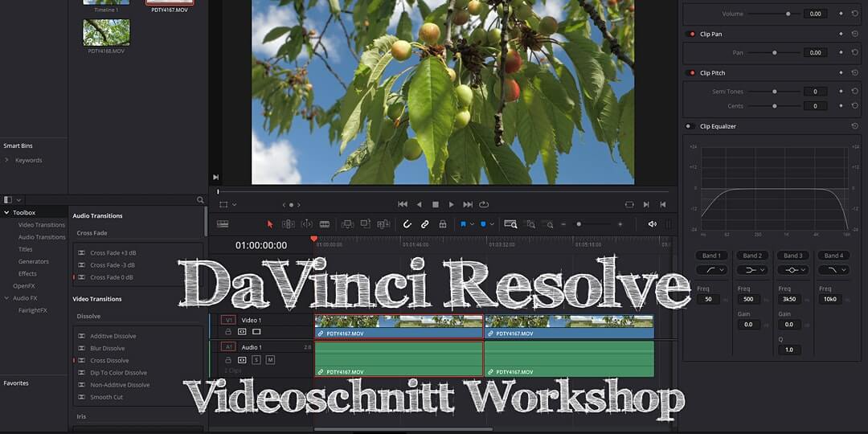Viewport: 868px width, 434px height.
Task: Lock the Video 1 track
Action: pyautogui.click(x=228, y=332)
